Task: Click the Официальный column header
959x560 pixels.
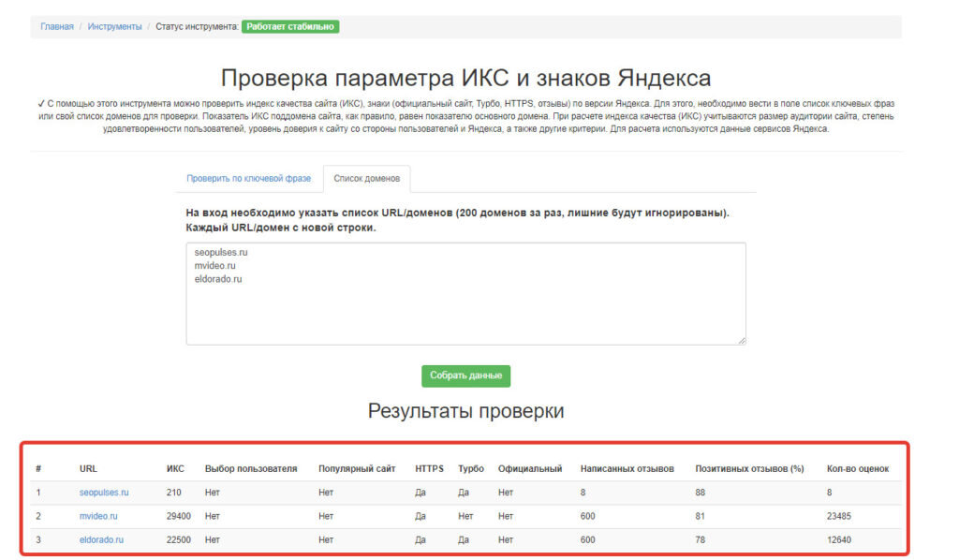Action: tap(530, 469)
